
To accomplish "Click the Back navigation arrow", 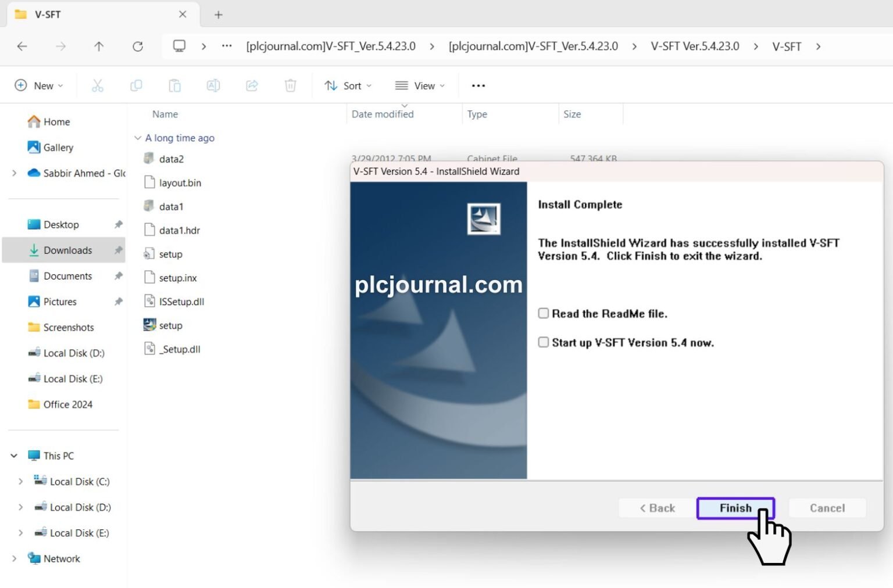I will tap(22, 46).
